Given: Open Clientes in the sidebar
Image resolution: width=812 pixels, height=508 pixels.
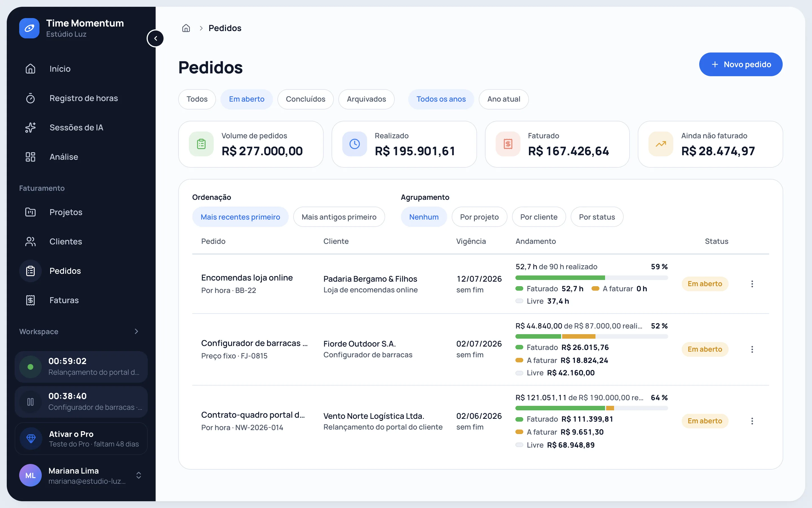Looking at the screenshot, I should (x=81, y=242).
